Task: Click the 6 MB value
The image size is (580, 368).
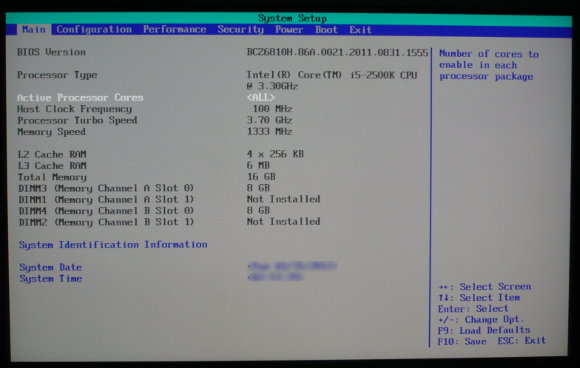Action: [x=258, y=165]
